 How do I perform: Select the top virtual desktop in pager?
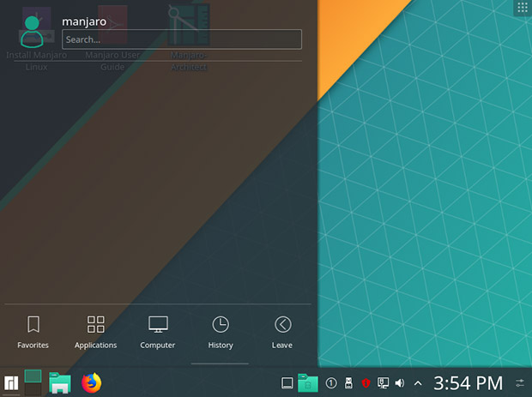33,376
